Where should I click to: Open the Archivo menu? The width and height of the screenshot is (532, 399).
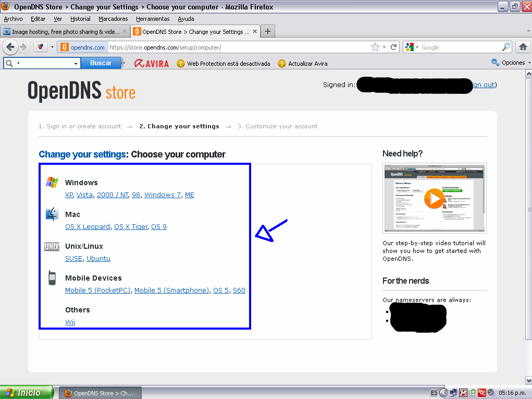(x=13, y=19)
